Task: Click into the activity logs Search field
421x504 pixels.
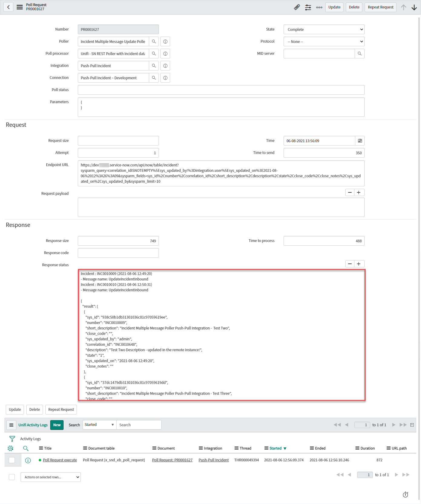Action: pos(139,425)
